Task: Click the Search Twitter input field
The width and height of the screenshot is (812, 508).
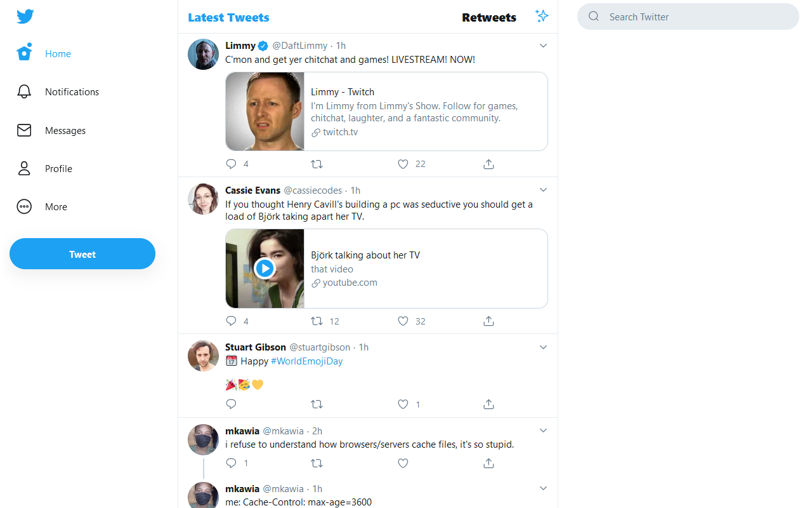Action: point(688,17)
